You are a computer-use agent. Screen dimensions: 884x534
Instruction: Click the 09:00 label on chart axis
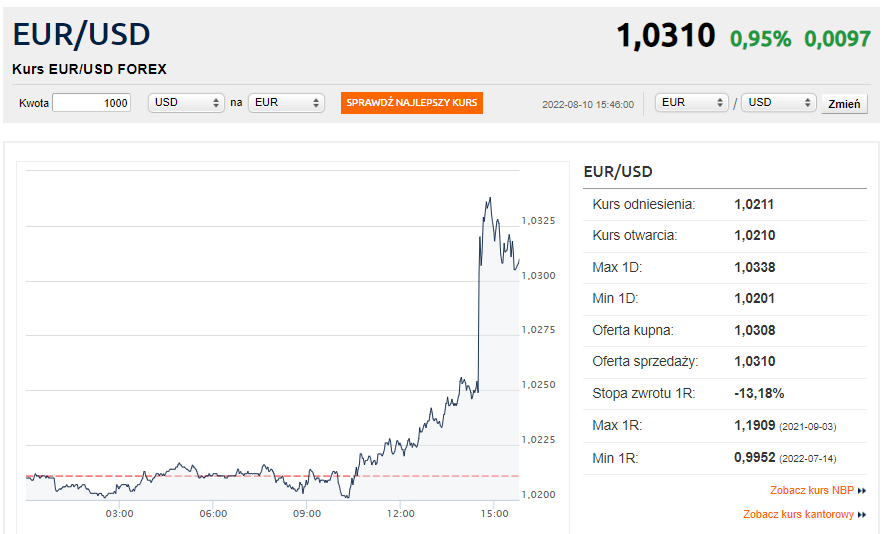pyautogui.click(x=307, y=514)
